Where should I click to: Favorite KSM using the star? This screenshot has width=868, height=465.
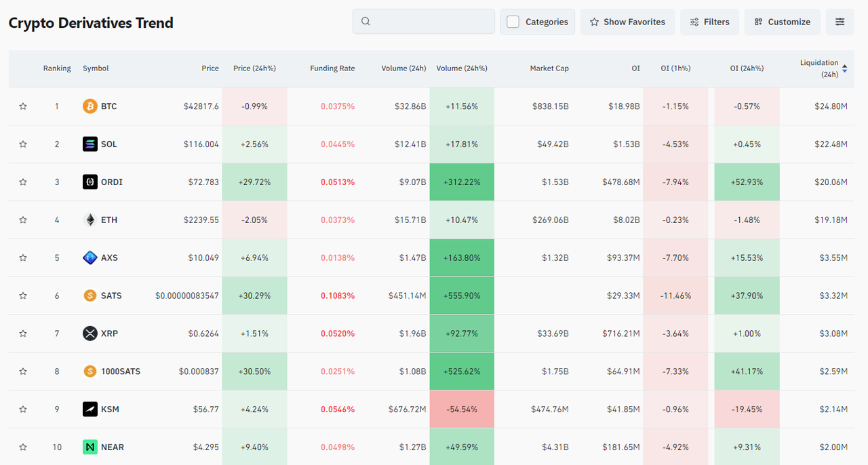point(23,410)
